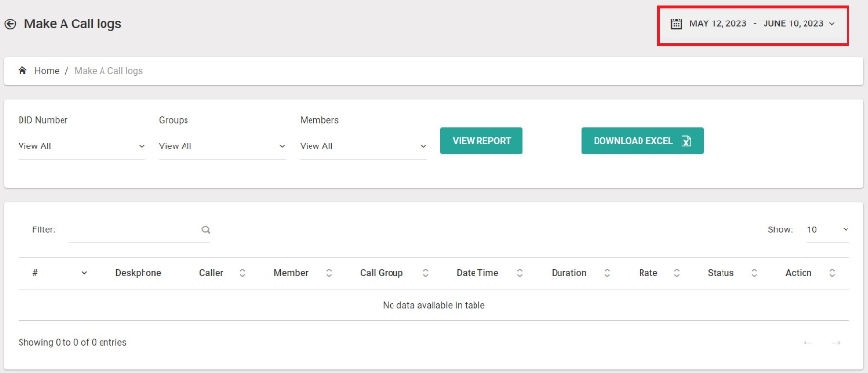Click the VIEW REPORT button
The image size is (868, 373).
[x=481, y=141]
